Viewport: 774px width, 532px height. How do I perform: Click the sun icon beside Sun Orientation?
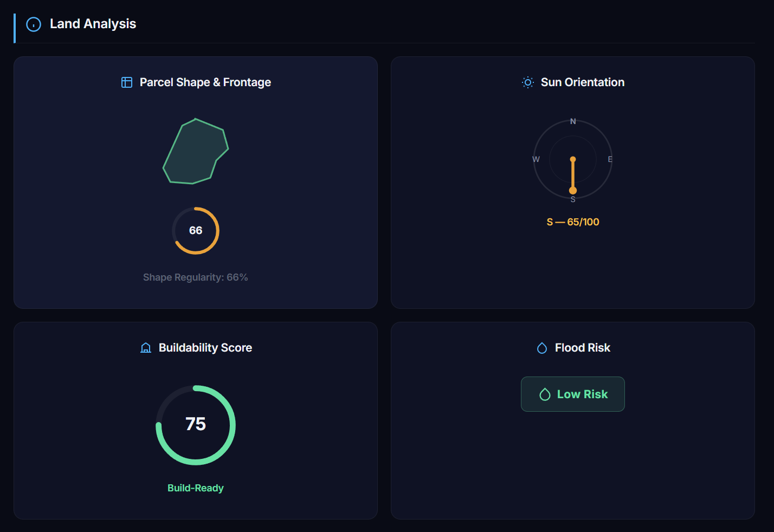(x=527, y=82)
